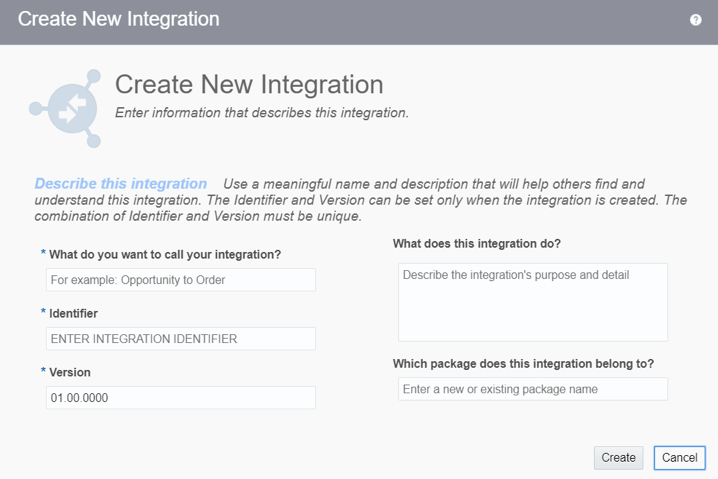Cancel the new integration dialog
The image size is (718, 479).
click(x=679, y=457)
